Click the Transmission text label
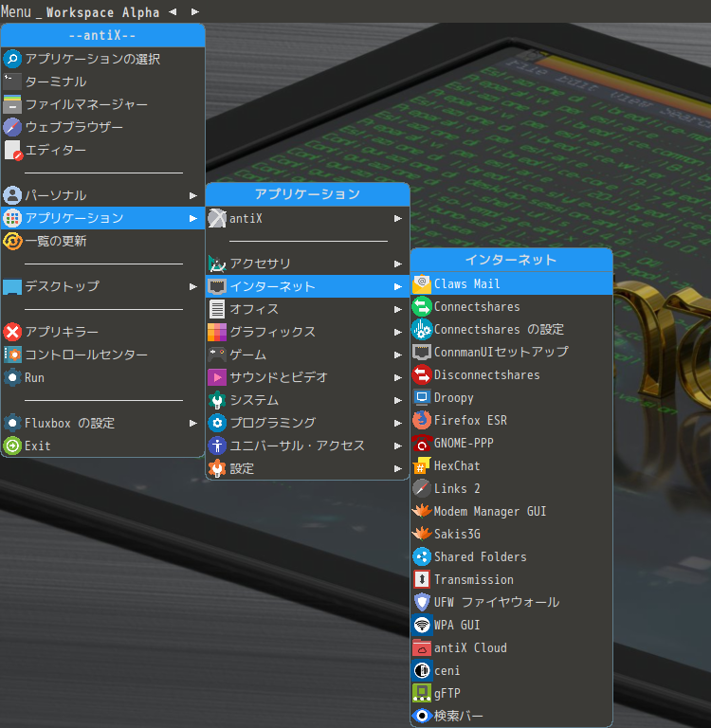This screenshot has width=711, height=728. pyautogui.click(x=474, y=579)
